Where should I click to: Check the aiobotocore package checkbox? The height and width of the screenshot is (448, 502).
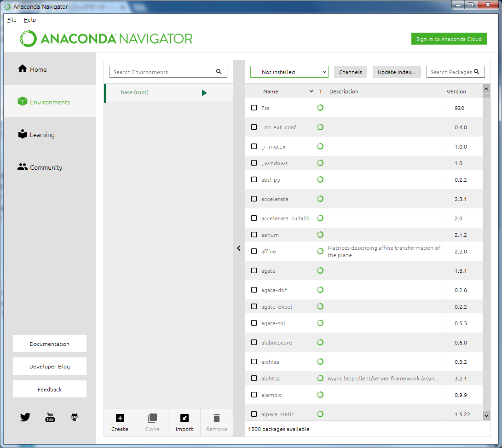(254, 342)
